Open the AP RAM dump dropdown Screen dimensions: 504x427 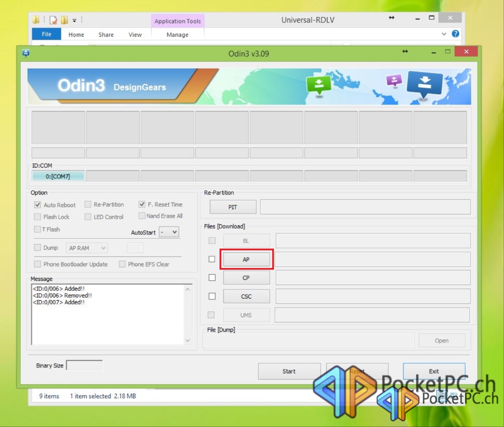point(87,248)
